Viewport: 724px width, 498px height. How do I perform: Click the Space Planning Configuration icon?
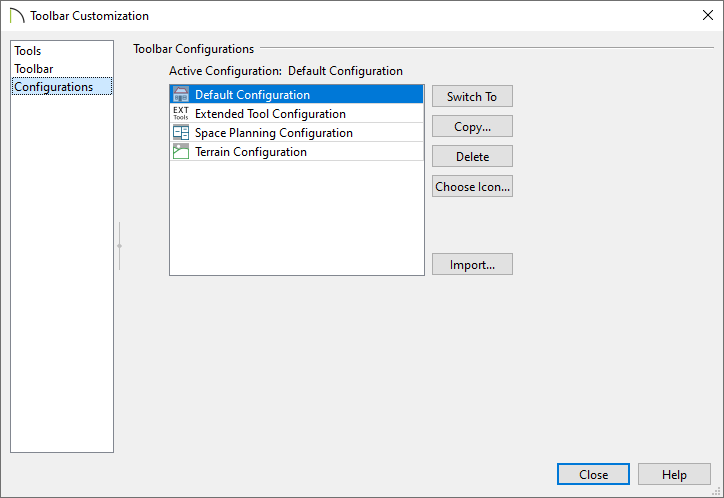pyautogui.click(x=181, y=132)
